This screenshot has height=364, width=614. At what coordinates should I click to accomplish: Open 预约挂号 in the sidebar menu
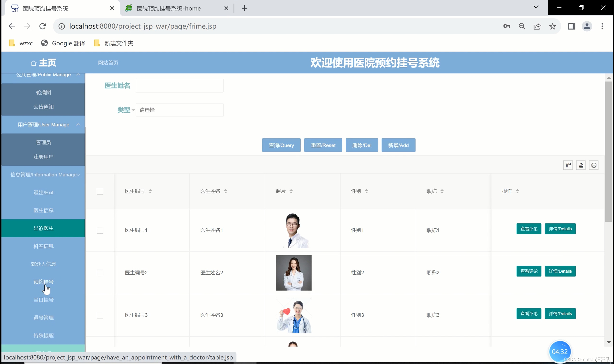tap(43, 282)
